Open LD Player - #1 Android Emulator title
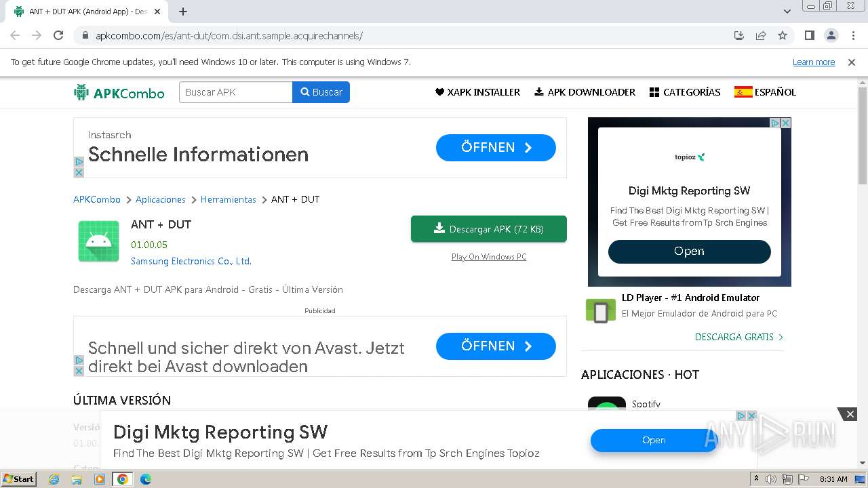Image resolution: width=868 pixels, height=488 pixels. (x=690, y=298)
